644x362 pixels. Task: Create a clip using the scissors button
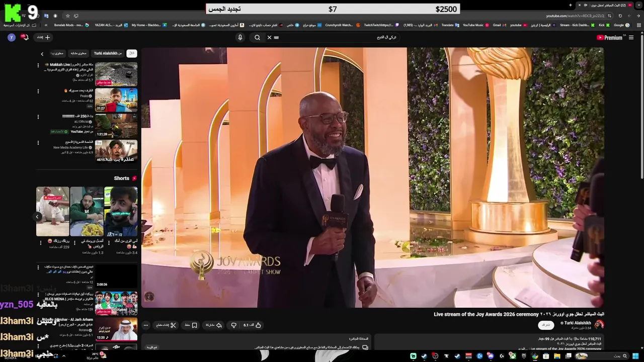(166, 325)
